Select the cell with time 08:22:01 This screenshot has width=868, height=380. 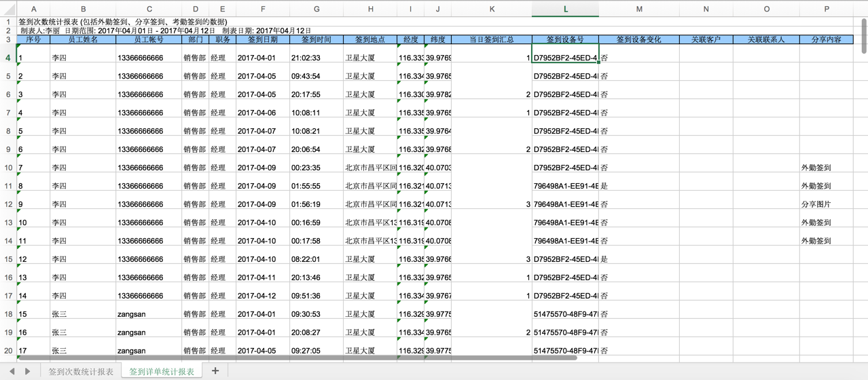317,255
